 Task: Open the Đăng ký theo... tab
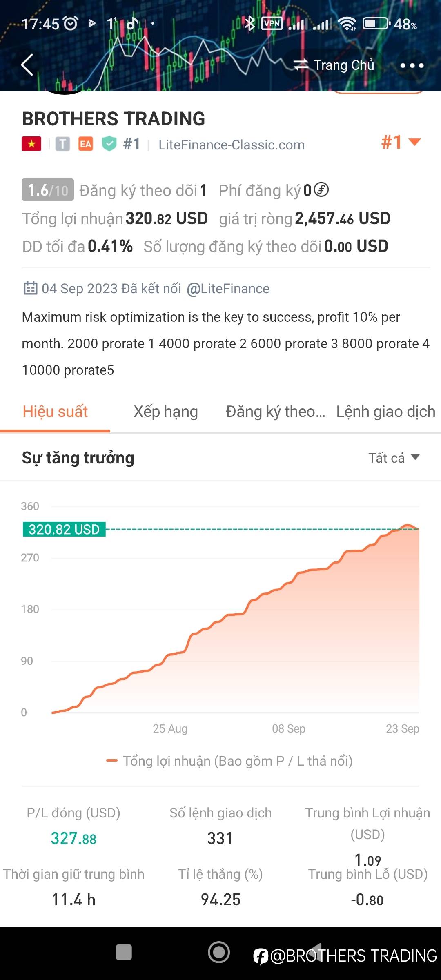276,412
